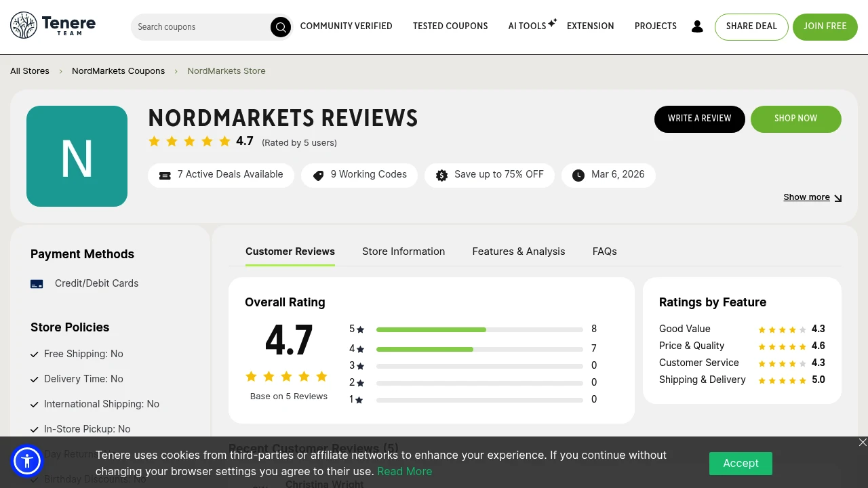Click the Shipping & Delivery star rating

(x=782, y=380)
